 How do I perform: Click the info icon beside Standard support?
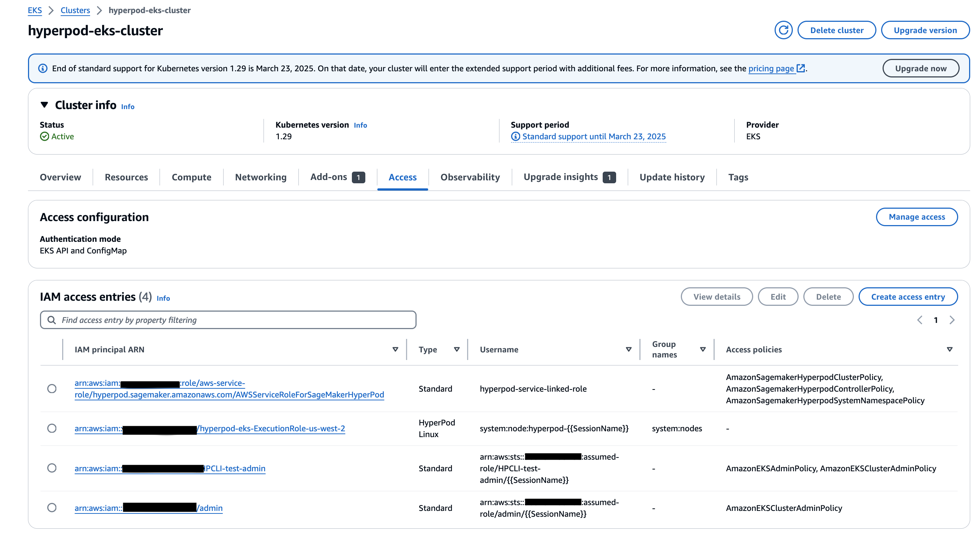[x=515, y=136]
